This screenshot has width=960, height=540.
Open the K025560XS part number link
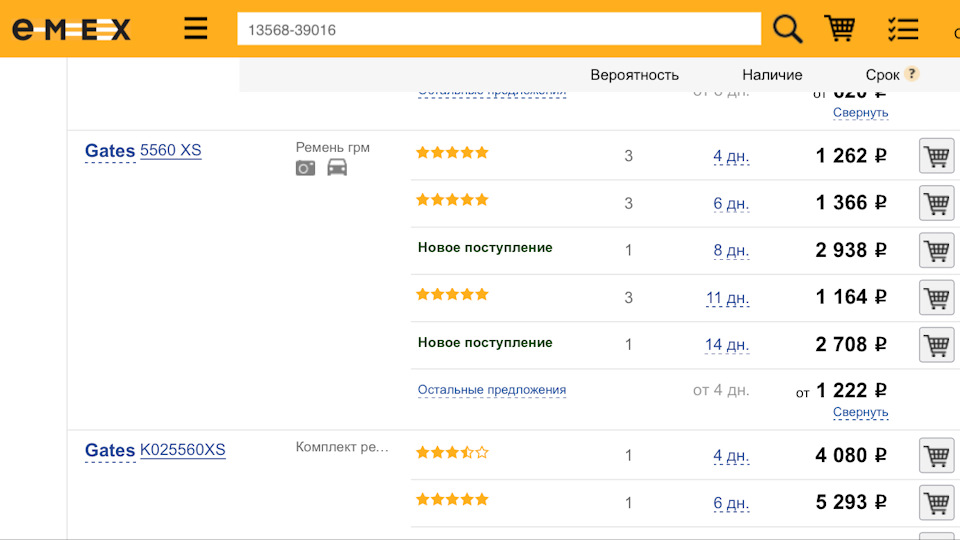[182, 450]
